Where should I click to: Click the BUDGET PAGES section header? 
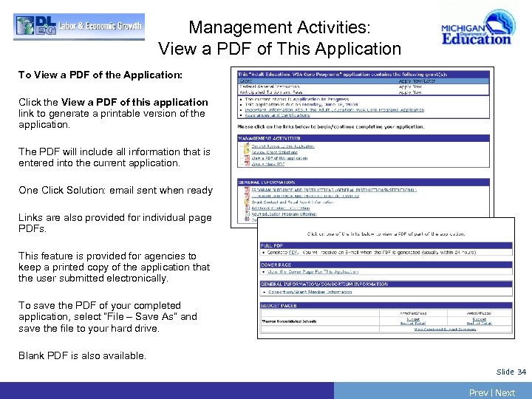coord(386,305)
